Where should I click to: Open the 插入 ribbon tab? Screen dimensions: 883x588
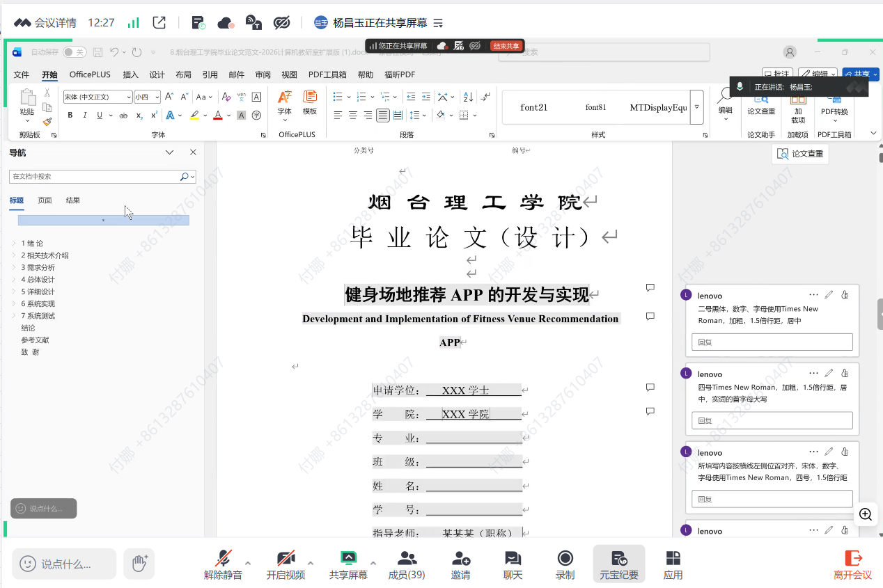point(130,74)
